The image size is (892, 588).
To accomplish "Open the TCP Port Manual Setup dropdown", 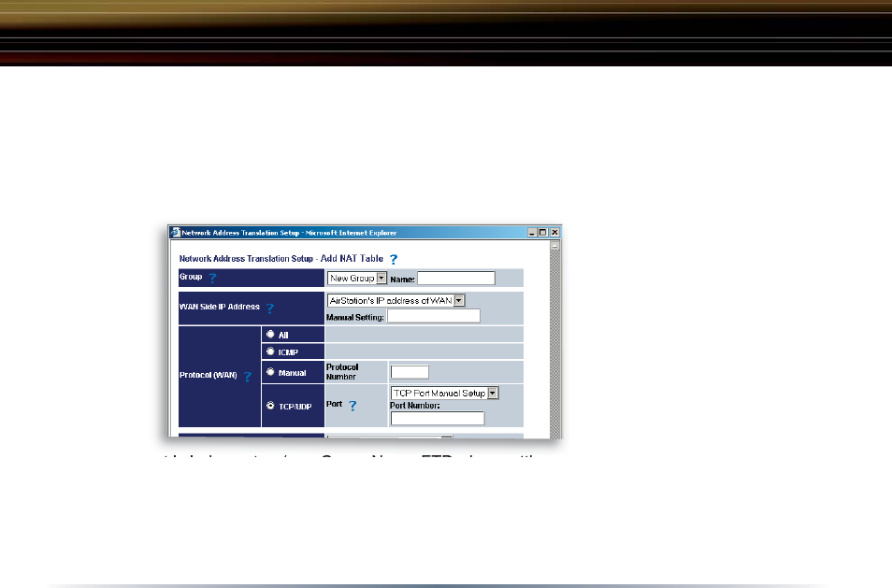I will click(444, 393).
